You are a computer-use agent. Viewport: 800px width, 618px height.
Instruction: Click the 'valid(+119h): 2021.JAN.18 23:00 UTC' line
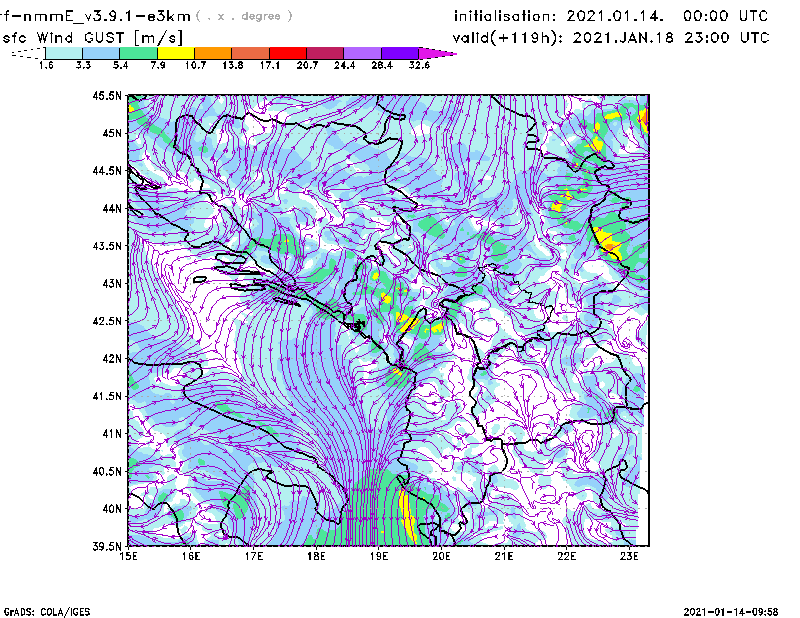pyautogui.click(x=611, y=38)
